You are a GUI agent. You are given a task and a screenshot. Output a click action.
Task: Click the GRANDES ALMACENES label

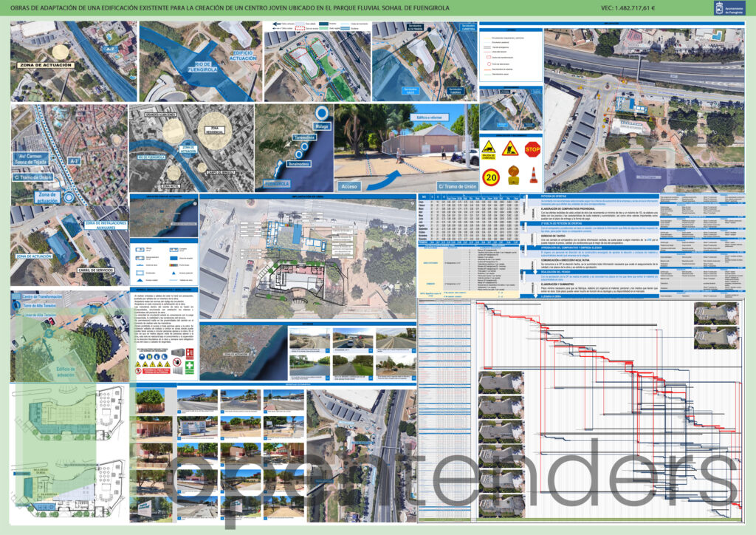point(160,115)
